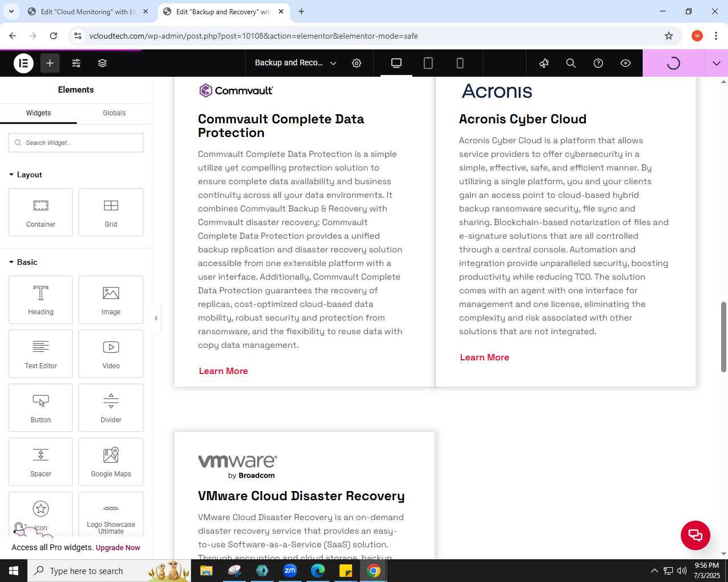
Task: Select the Button widget
Action: click(40, 408)
